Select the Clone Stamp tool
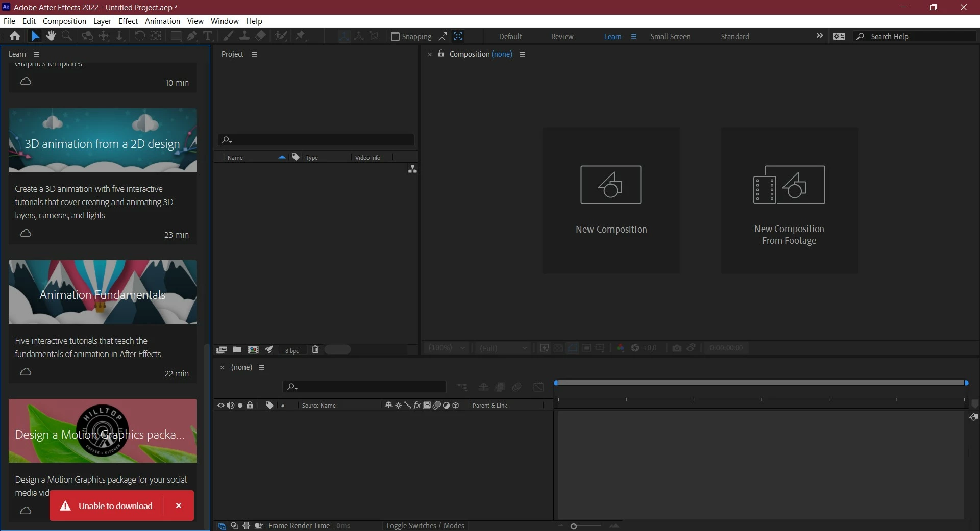Screen dimensions: 980x531 click(x=244, y=36)
